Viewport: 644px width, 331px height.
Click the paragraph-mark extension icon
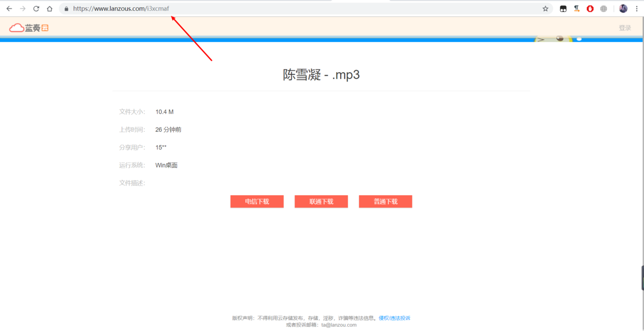576,9
